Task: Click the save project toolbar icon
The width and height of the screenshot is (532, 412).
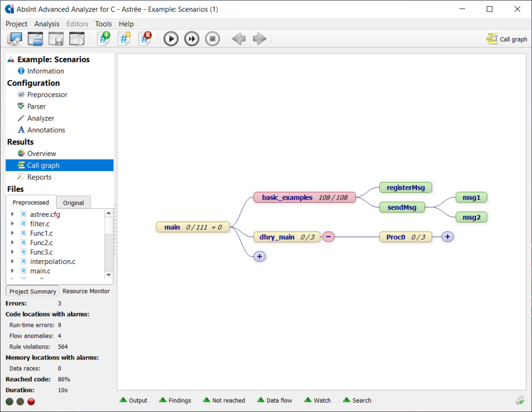Action: (x=56, y=38)
